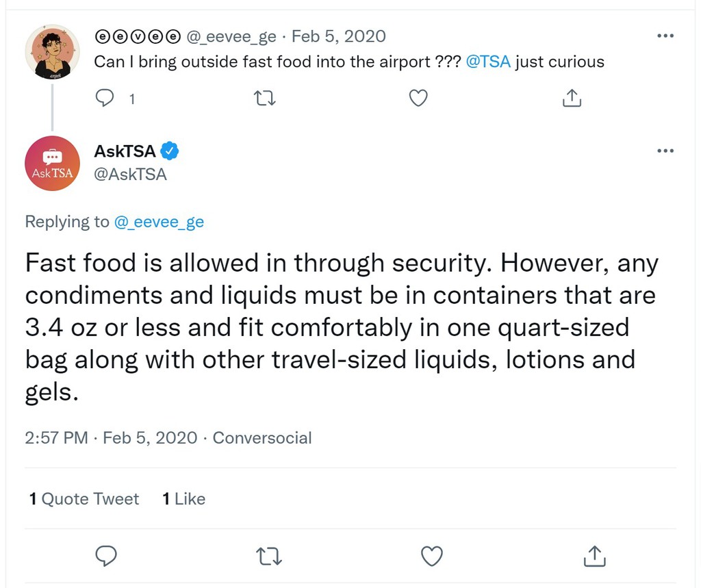Click AskTSA's circular avatar
Screen dimensions: 701x588
coord(52,163)
